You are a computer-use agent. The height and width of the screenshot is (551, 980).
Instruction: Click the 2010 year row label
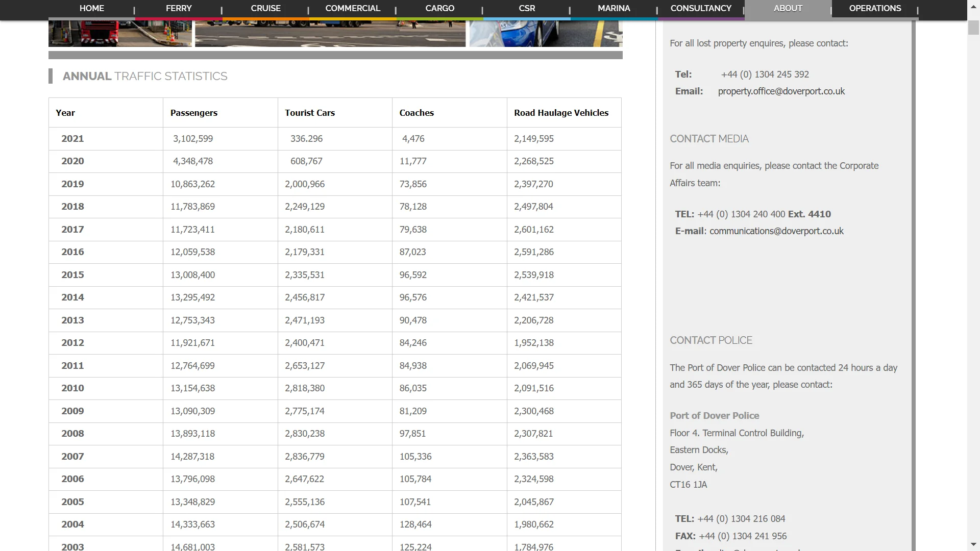(72, 388)
